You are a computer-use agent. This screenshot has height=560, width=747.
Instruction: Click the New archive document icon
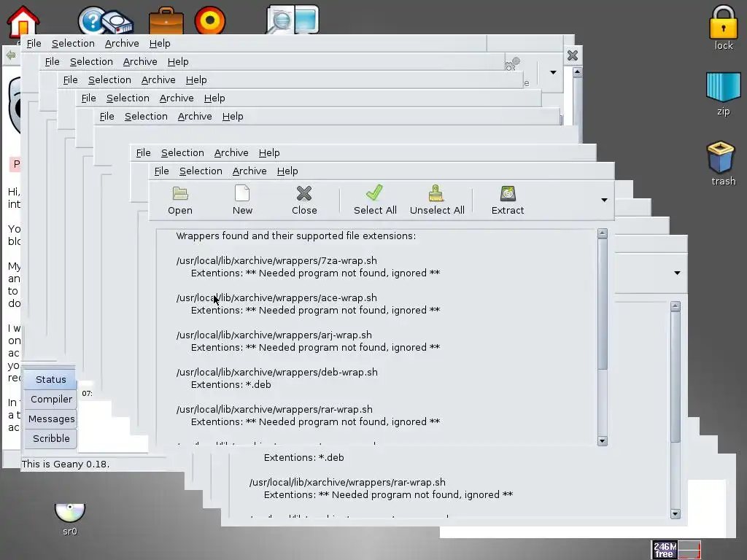[242, 193]
